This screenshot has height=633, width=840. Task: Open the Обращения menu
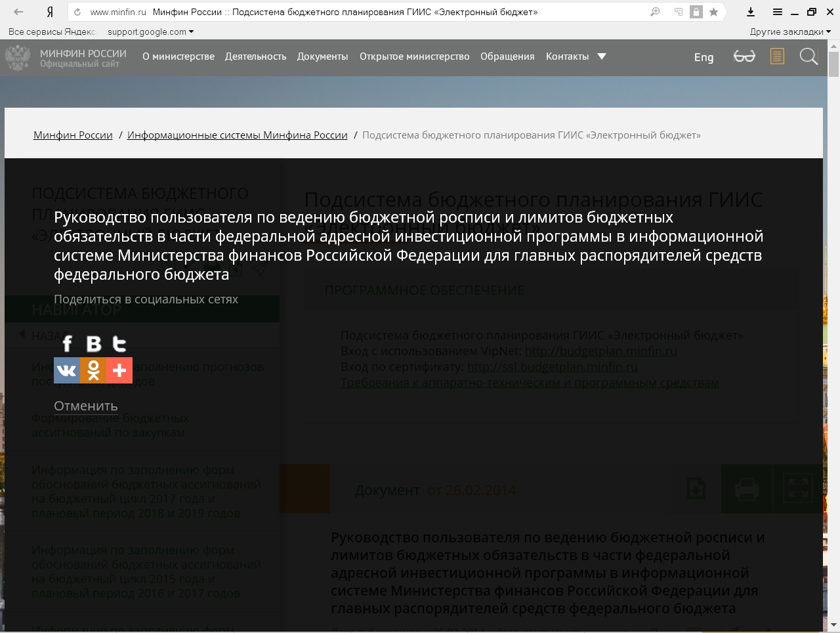click(507, 56)
